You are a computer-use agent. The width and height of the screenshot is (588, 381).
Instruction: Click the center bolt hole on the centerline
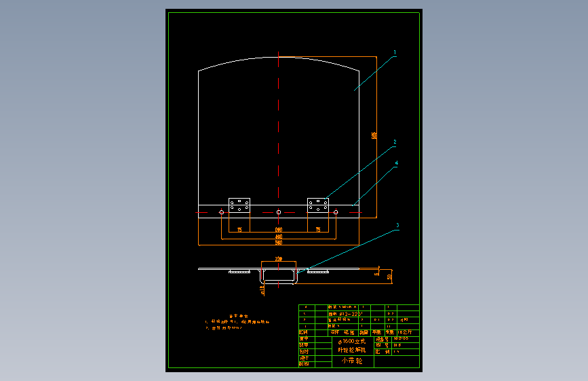(x=279, y=212)
